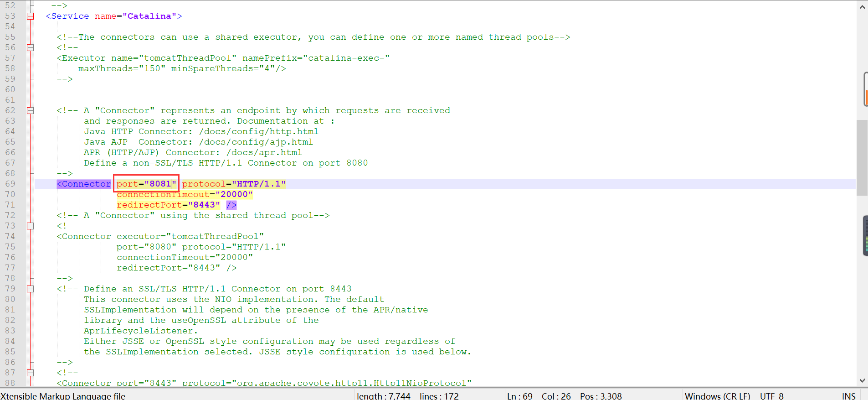Screen dimensions: 868x400
Task: Click the comment text on line 55
Action: coord(313,37)
